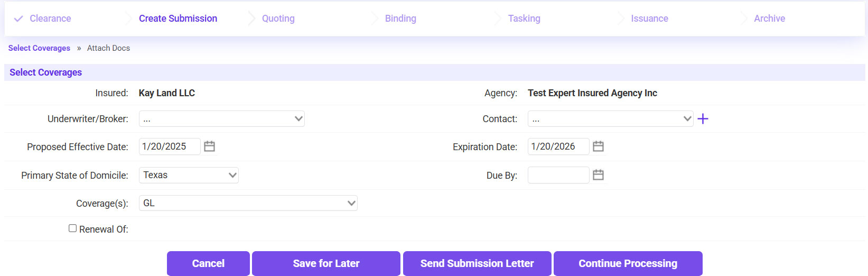Open the Expiration Date calendar picker
868x276 pixels.
tap(598, 146)
